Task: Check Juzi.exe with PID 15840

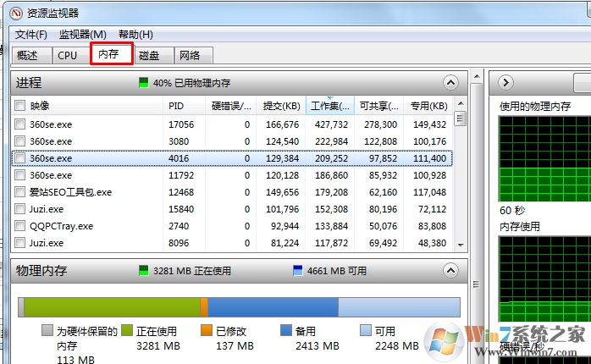Action: pos(20,209)
